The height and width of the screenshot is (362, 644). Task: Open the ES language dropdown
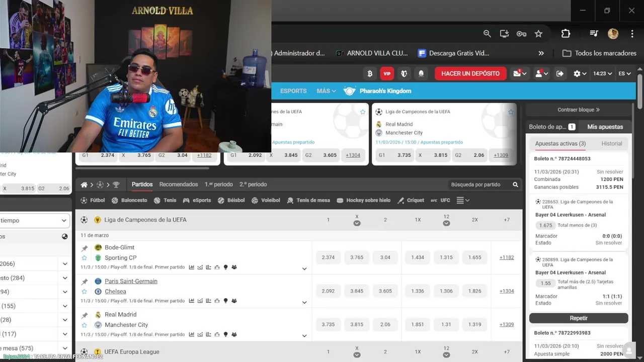pos(624,73)
